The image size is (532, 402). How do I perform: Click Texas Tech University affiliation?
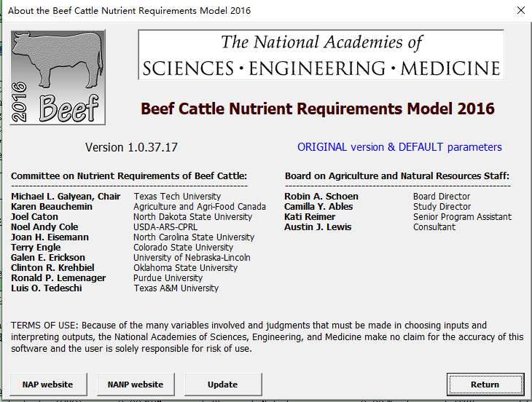point(177,197)
